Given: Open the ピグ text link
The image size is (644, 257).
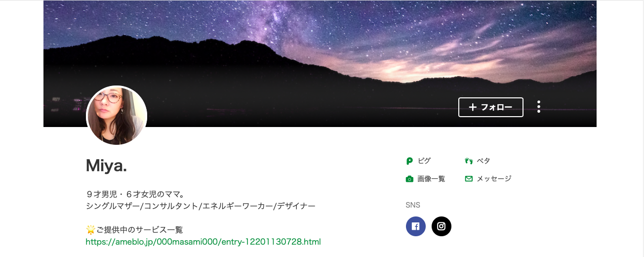Looking at the screenshot, I should pos(424,161).
